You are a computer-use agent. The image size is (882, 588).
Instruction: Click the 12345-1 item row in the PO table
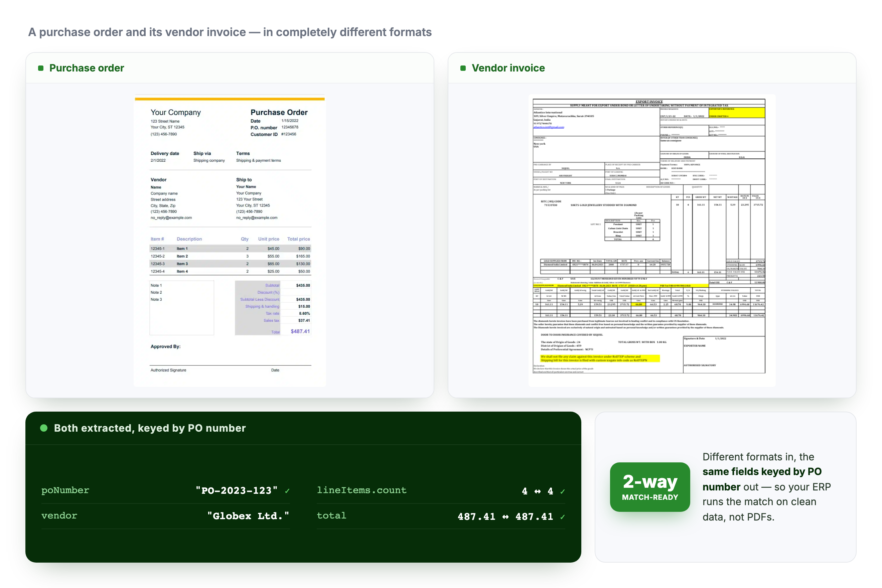[x=230, y=249]
